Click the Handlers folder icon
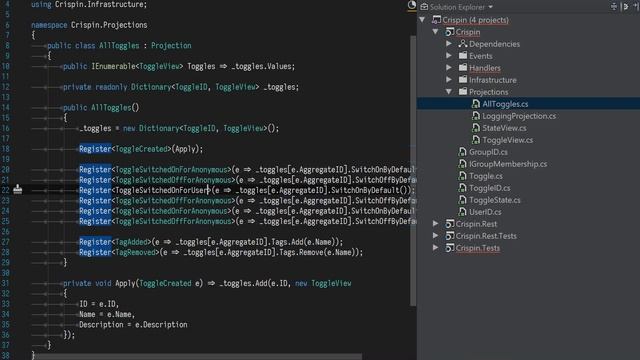This screenshot has height=360, width=640. pos(462,67)
